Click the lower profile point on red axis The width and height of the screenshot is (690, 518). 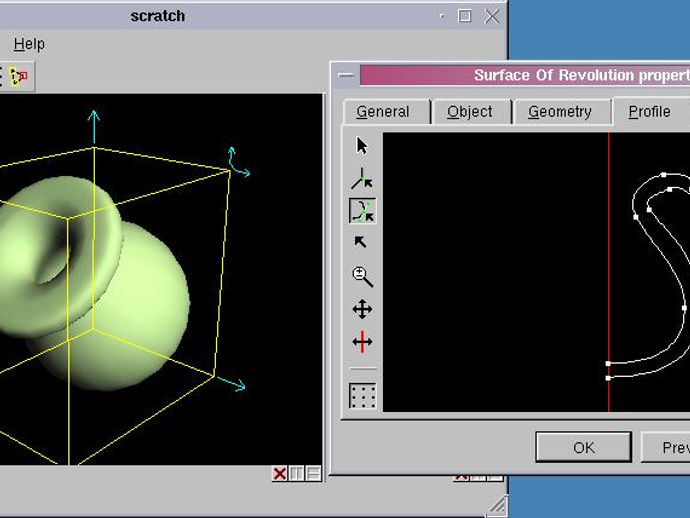608,378
